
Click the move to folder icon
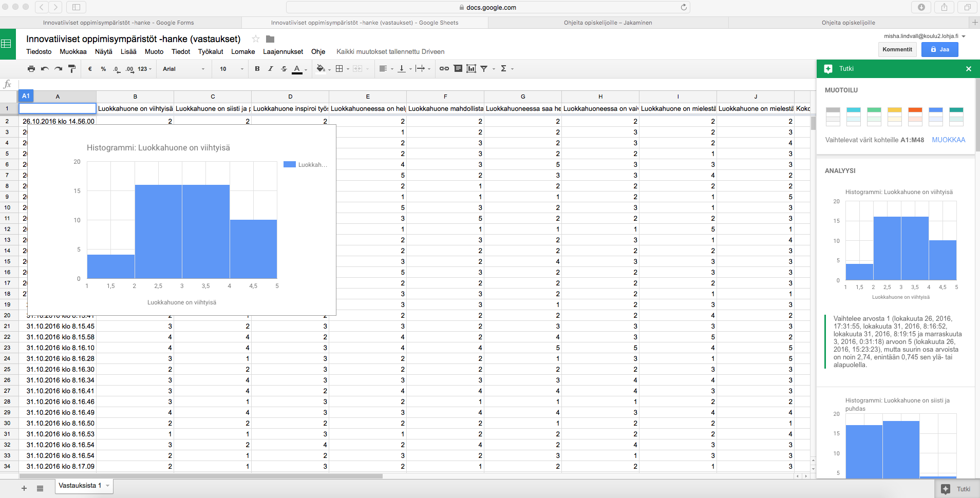tap(270, 39)
